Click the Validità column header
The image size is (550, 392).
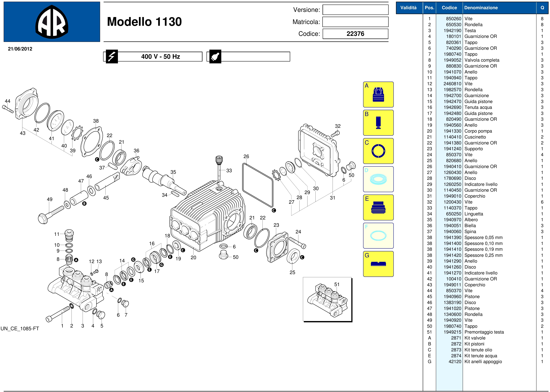[x=408, y=8]
